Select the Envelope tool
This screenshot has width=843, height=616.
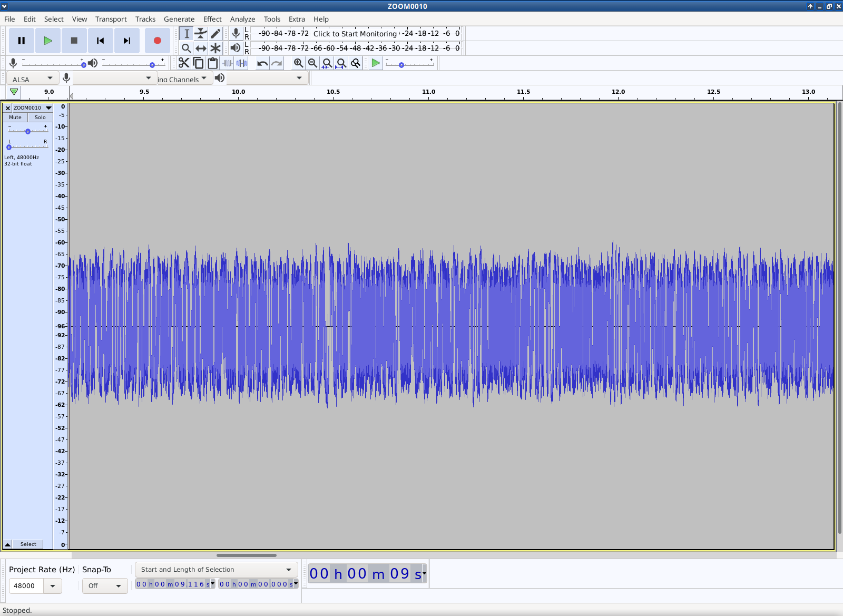[x=201, y=34]
